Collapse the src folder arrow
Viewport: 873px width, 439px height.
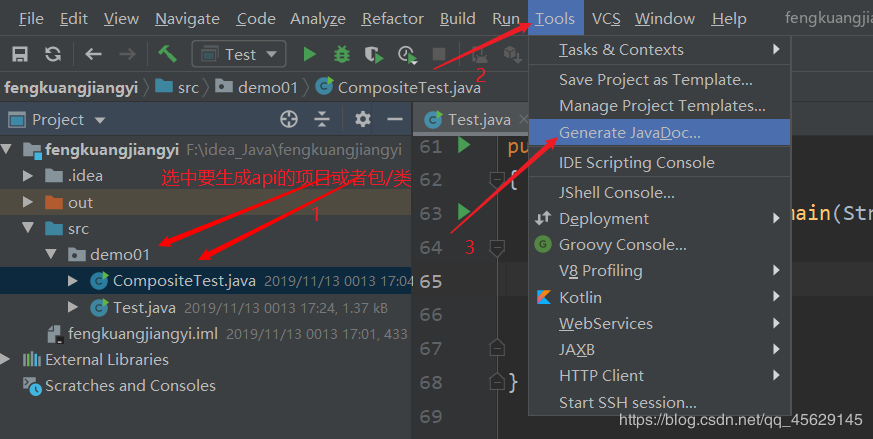pyautogui.click(x=28, y=228)
